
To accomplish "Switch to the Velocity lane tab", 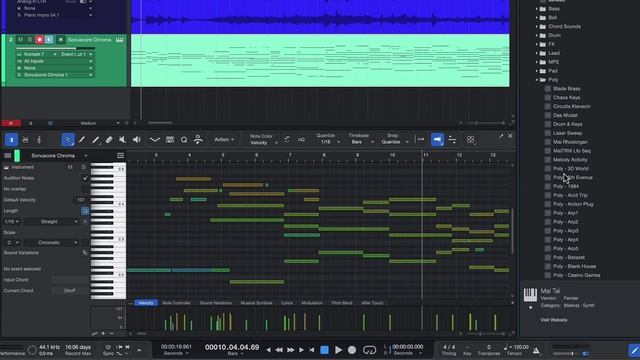I will [146, 303].
